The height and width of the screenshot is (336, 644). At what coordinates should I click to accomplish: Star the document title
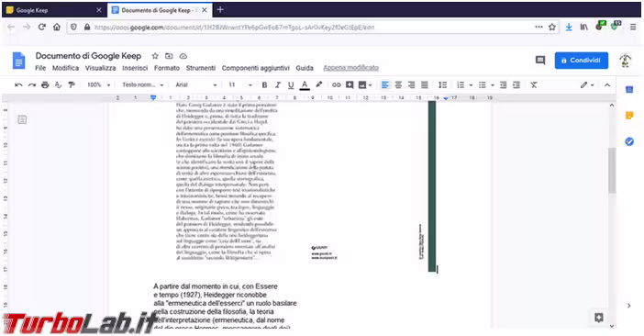coord(155,56)
